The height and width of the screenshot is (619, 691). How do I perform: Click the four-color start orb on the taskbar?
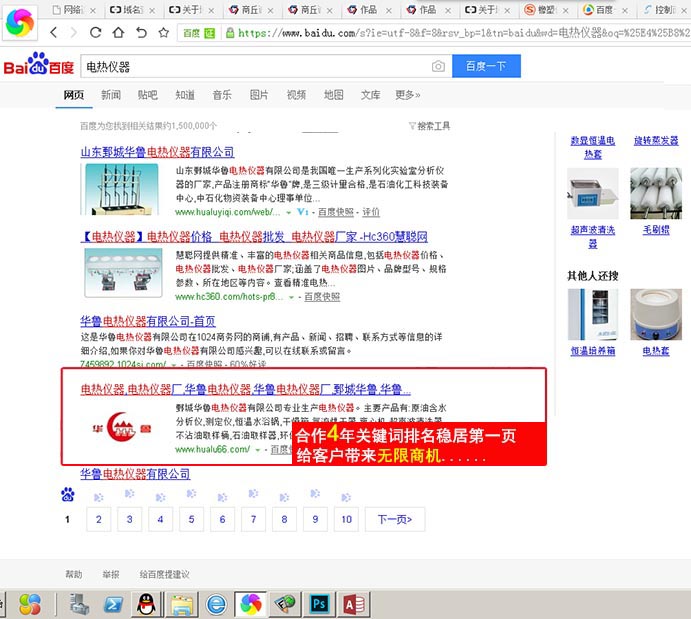pyautogui.click(x=30, y=604)
